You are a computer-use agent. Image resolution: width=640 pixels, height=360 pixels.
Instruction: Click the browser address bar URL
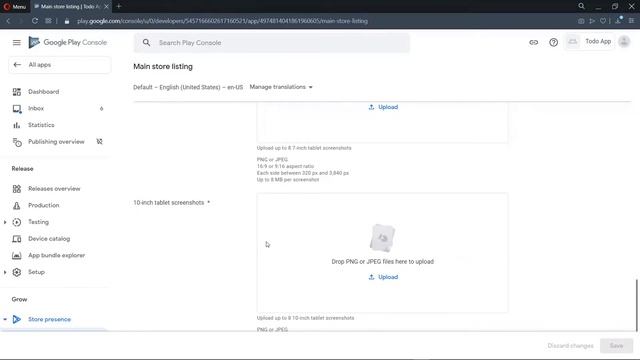click(x=222, y=21)
